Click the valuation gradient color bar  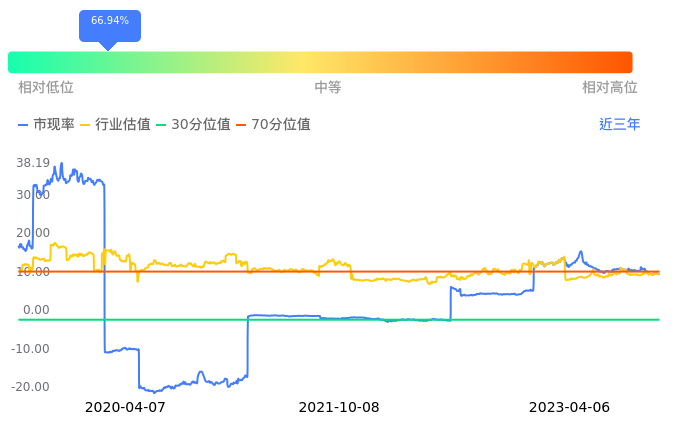click(x=320, y=62)
